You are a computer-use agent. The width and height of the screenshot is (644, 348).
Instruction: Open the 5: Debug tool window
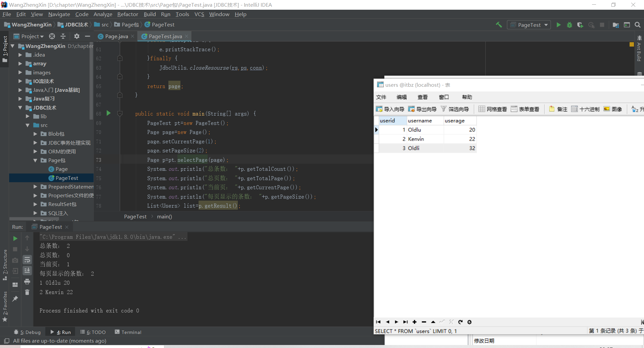click(x=27, y=332)
